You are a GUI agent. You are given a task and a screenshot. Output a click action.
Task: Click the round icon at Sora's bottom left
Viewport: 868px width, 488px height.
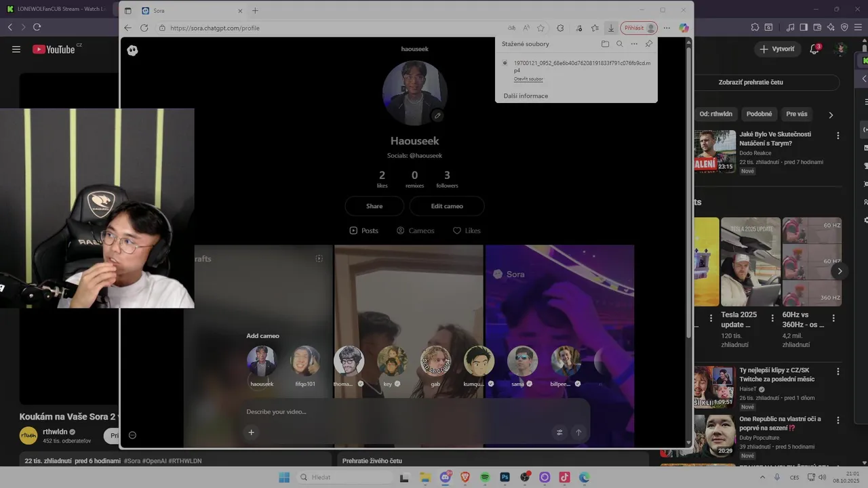point(132,435)
